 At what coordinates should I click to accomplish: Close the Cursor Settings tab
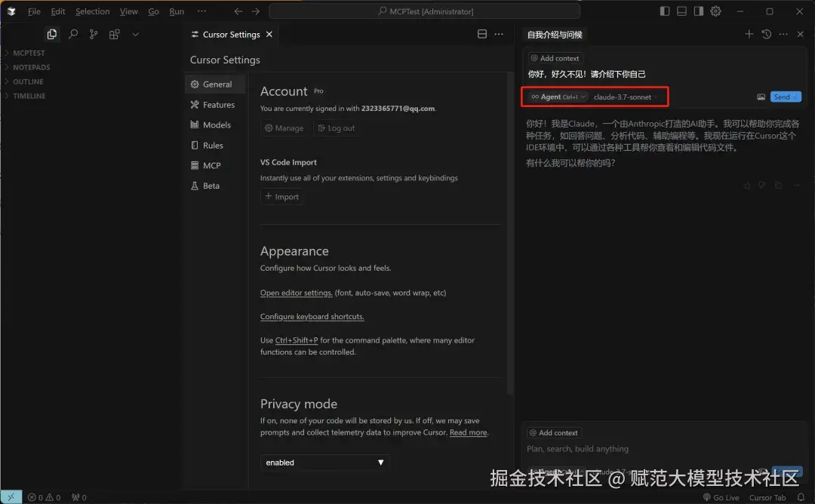tap(269, 34)
